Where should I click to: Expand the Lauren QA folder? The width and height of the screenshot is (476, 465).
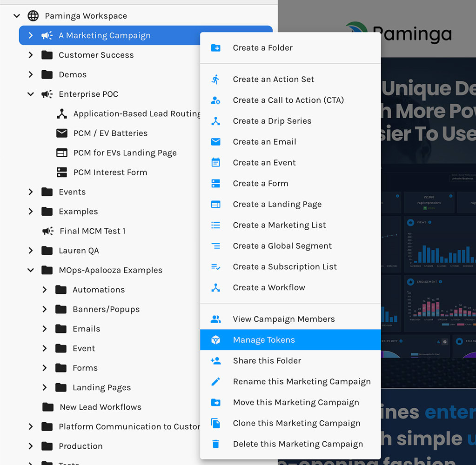click(x=30, y=251)
